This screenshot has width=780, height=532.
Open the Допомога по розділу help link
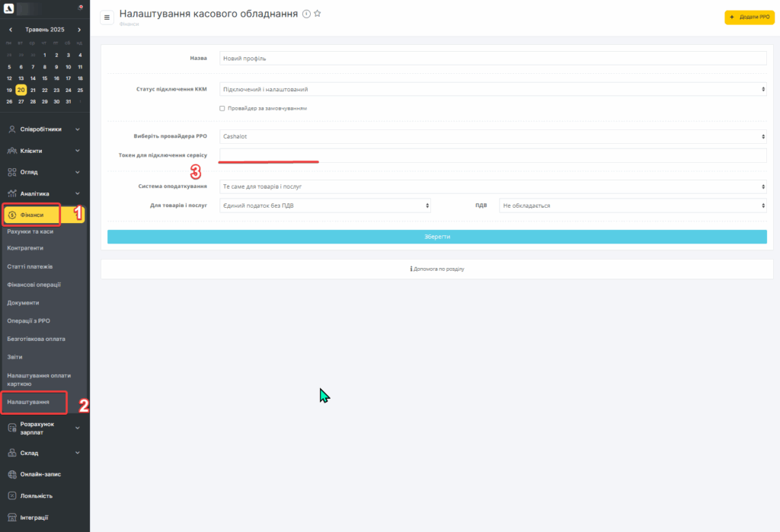pos(436,269)
